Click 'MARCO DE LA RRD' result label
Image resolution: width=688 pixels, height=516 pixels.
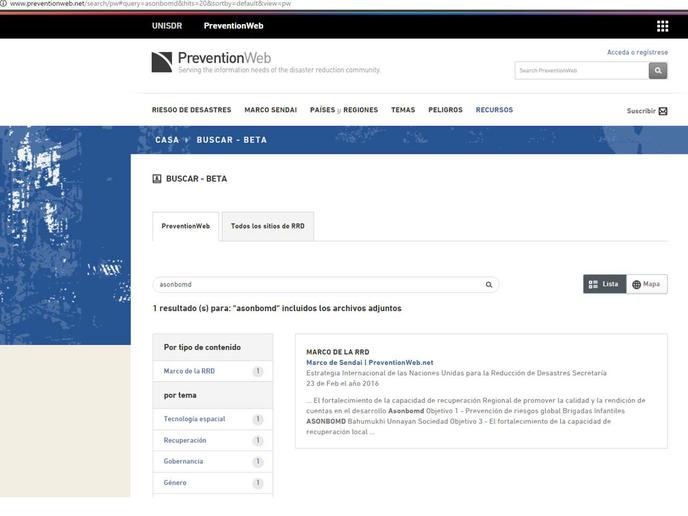pyautogui.click(x=337, y=352)
